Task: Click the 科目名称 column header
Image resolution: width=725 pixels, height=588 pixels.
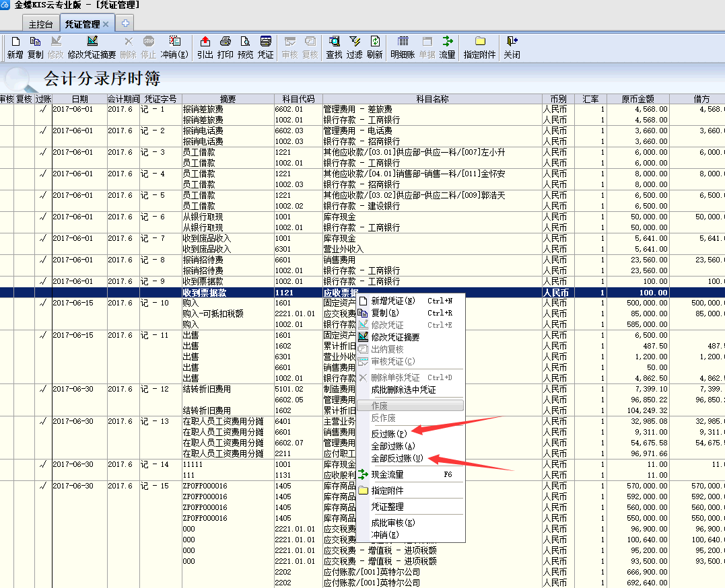Action: coord(432,99)
